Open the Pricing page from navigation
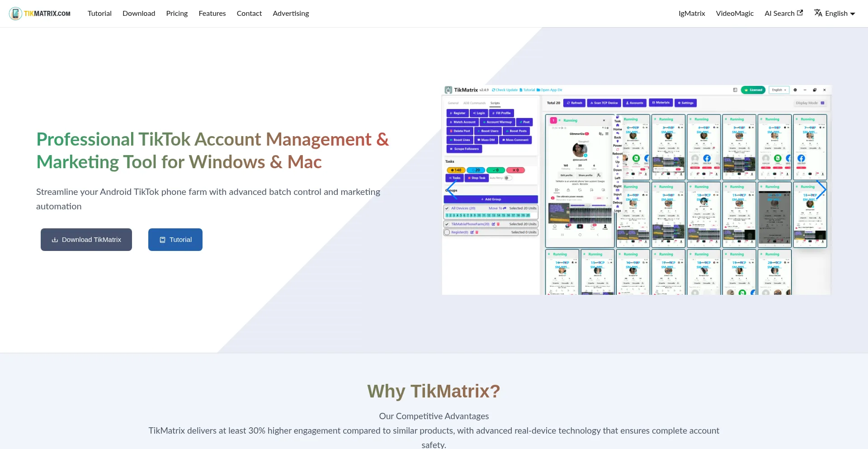The width and height of the screenshot is (868, 449). click(x=177, y=14)
